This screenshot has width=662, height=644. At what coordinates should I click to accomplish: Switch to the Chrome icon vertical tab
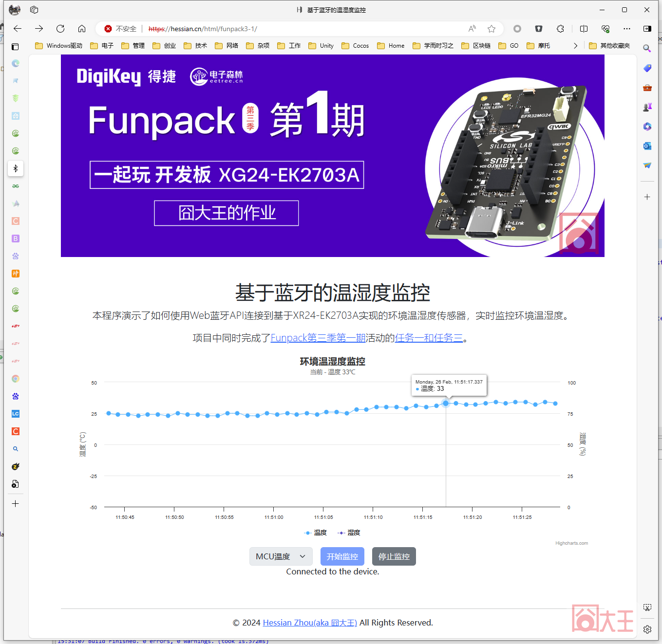pyautogui.click(x=16, y=379)
